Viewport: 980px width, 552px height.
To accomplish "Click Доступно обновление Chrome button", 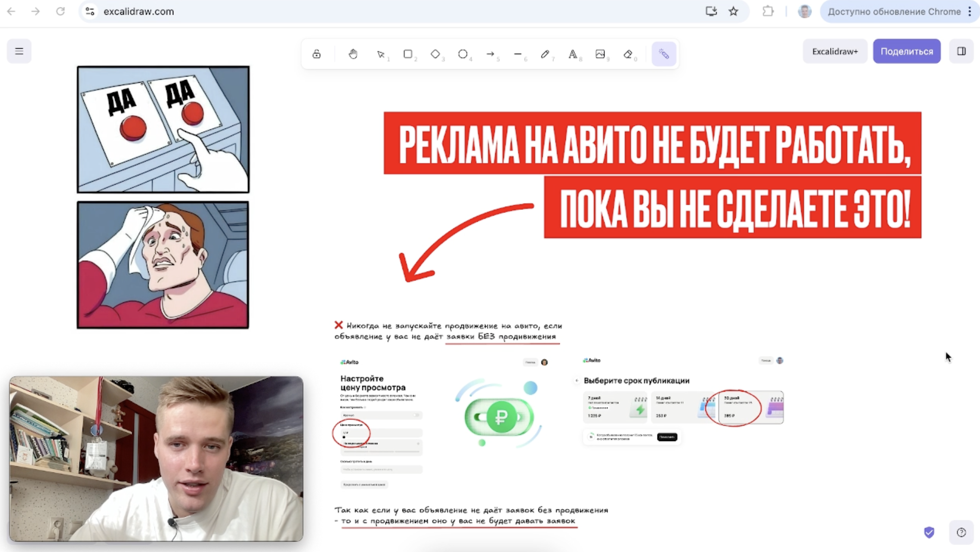I will tap(894, 11).
